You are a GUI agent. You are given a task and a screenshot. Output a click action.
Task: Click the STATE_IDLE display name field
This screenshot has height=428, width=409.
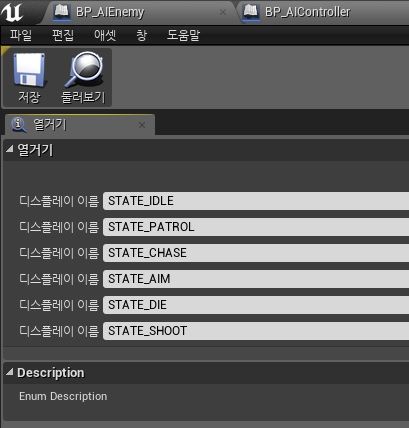[256, 201]
